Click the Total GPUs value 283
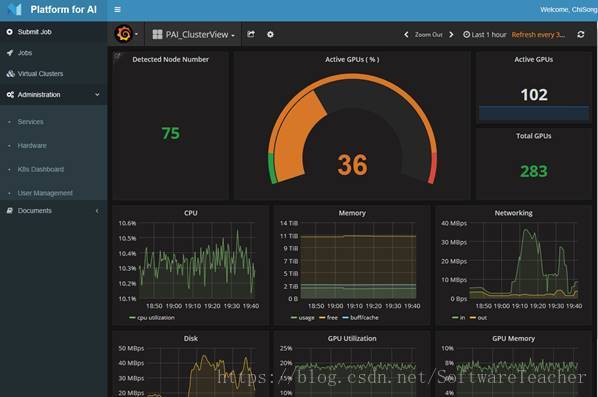Screen dimensions: 598x397 point(534,171)
